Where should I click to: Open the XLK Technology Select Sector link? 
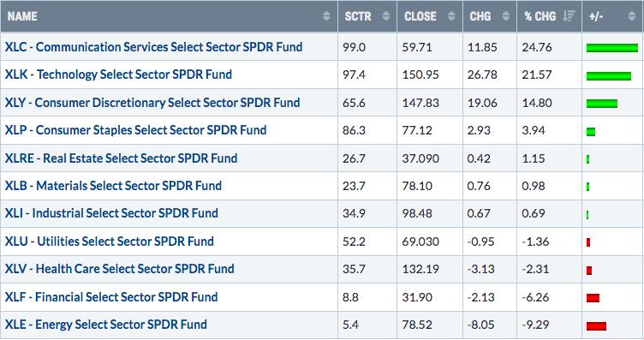(x=118, y=75)
